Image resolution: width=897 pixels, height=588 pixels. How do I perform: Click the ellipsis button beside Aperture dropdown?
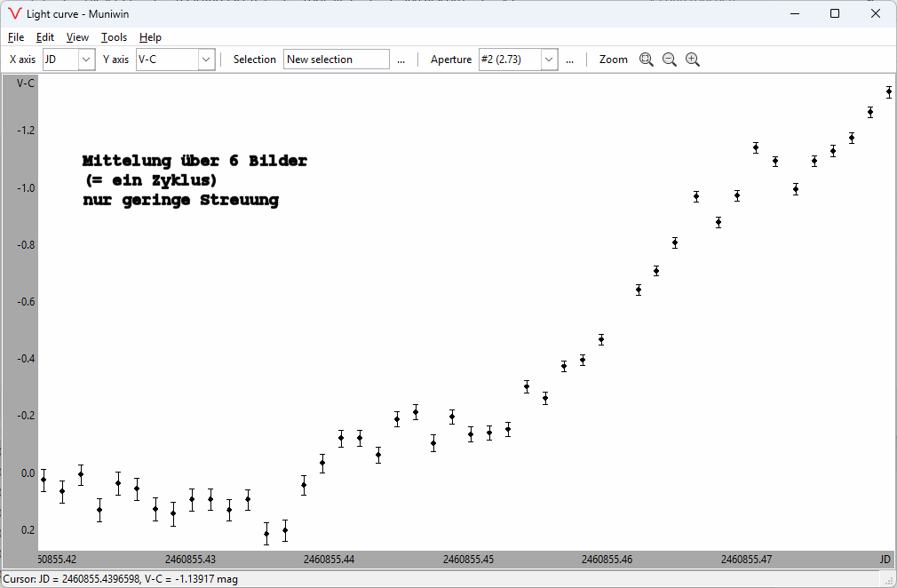click(569, 60)
